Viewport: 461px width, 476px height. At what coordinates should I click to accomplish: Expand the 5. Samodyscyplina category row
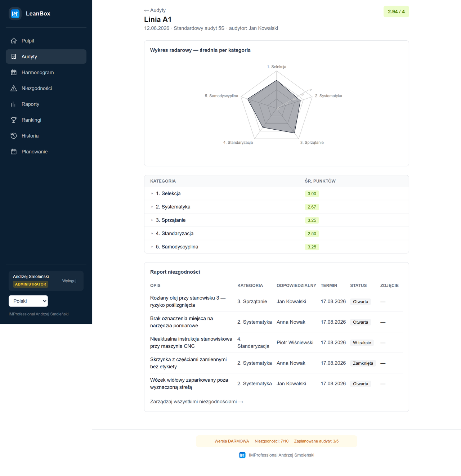[x=276, y=247]
